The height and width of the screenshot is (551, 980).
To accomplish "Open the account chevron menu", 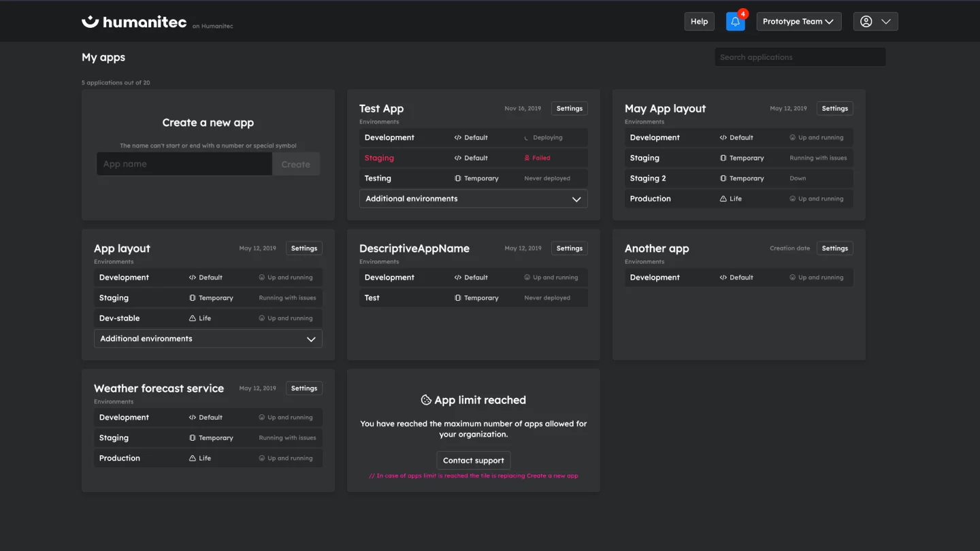I will click(887, 21).
